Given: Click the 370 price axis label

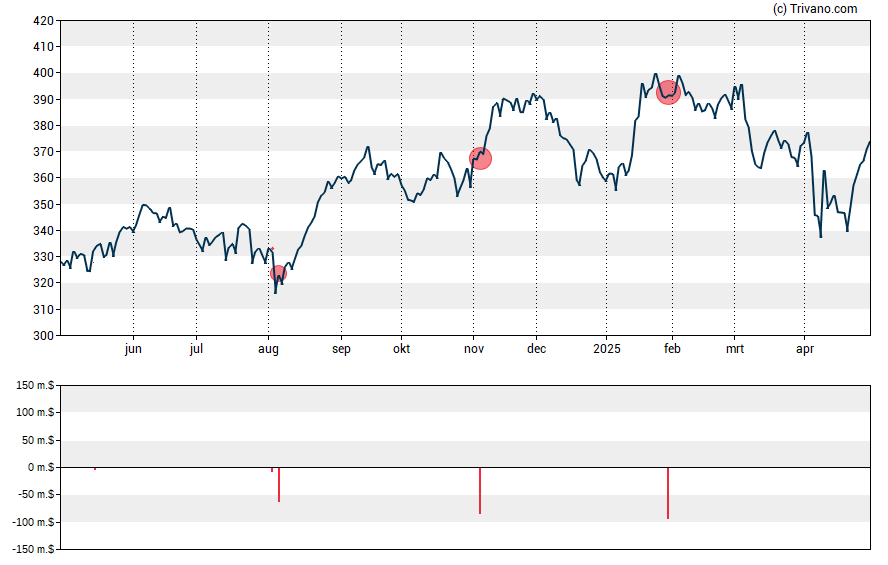Looking at the screenshot, I should [43, 152].
